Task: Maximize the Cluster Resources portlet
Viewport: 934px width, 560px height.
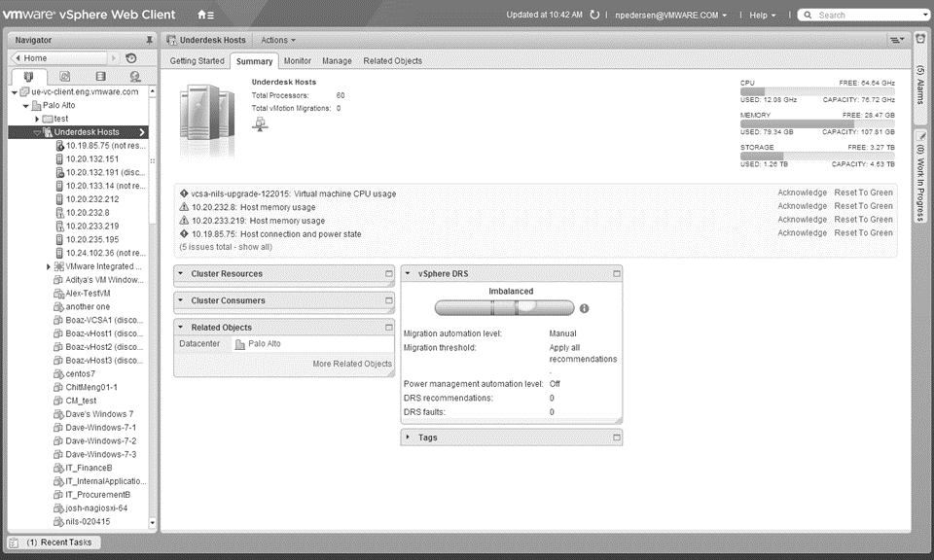Action: tap(389, 274)
